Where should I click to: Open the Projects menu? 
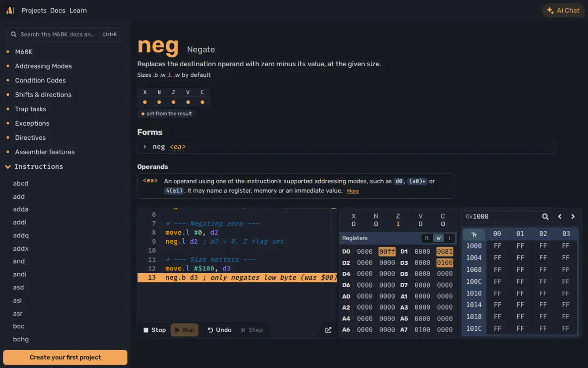click(34, 10)
